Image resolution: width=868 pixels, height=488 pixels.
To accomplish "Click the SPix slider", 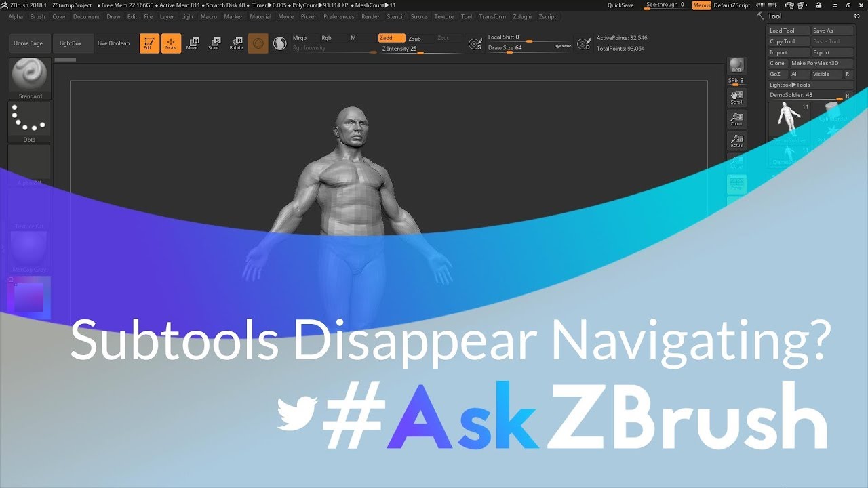I will [x=736, y=81].
